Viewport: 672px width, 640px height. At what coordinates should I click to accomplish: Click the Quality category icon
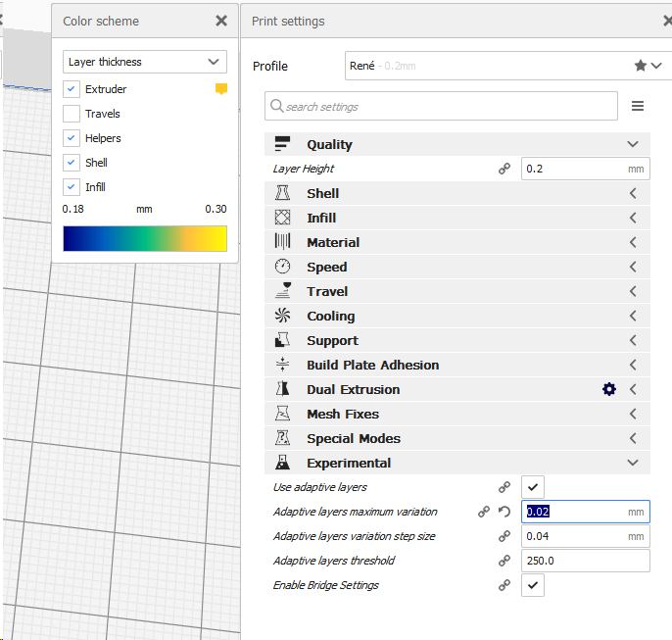[x=282, y=144]
